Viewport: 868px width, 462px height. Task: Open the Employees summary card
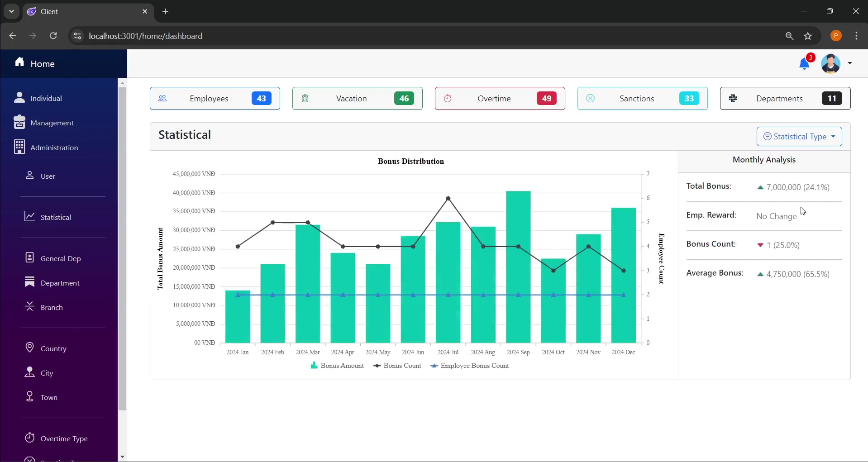coord(215,99)
